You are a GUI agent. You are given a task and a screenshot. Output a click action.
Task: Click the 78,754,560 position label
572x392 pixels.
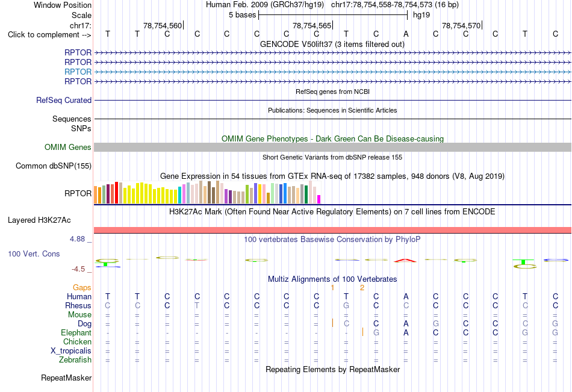click(163, 25)
